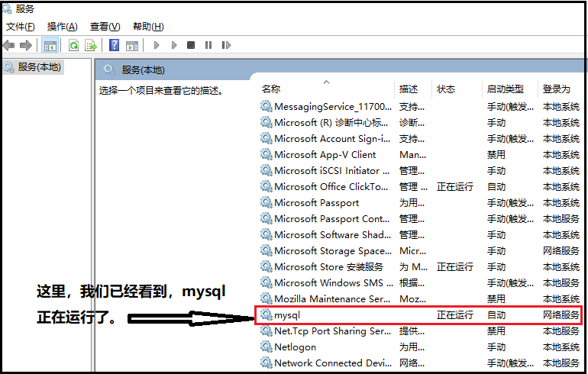Viewport: 588px width, 374px height.
Task: Click 正在运行 status in mysql row
Action: (455, 315)
